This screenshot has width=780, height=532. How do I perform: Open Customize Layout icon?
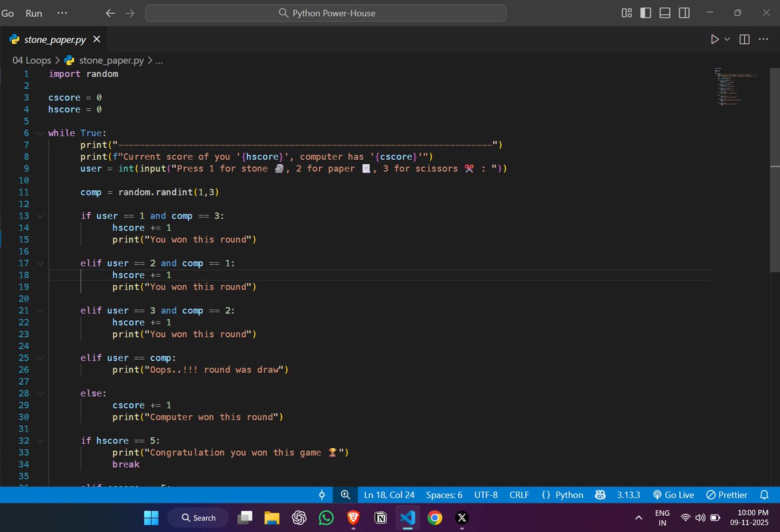pyautogui.click(x=627, y=13)
